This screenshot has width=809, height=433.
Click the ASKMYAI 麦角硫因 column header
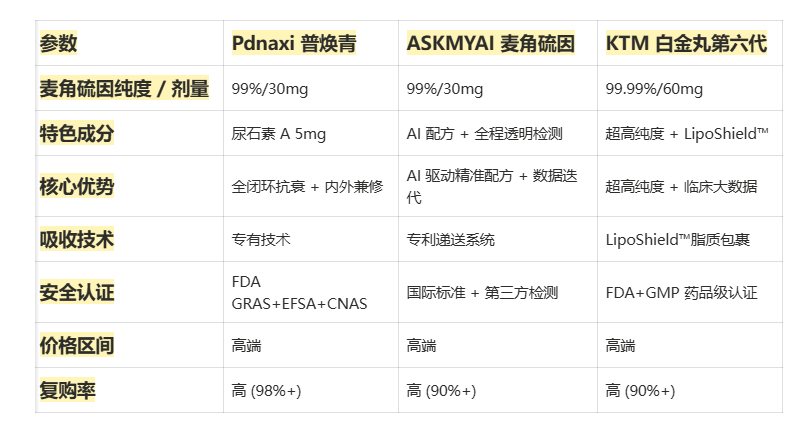click(x=490, y=44)
